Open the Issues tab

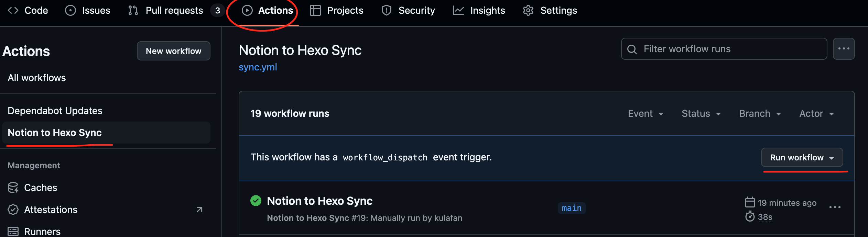tap(88, 11)
